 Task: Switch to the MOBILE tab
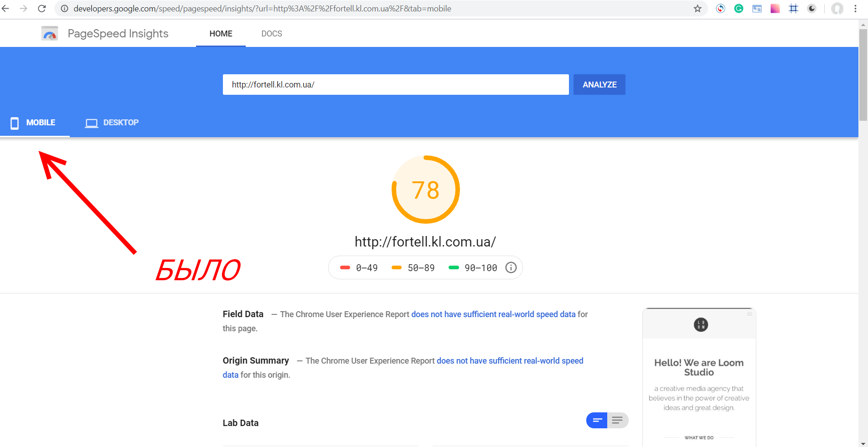click(x=33, y=123)
